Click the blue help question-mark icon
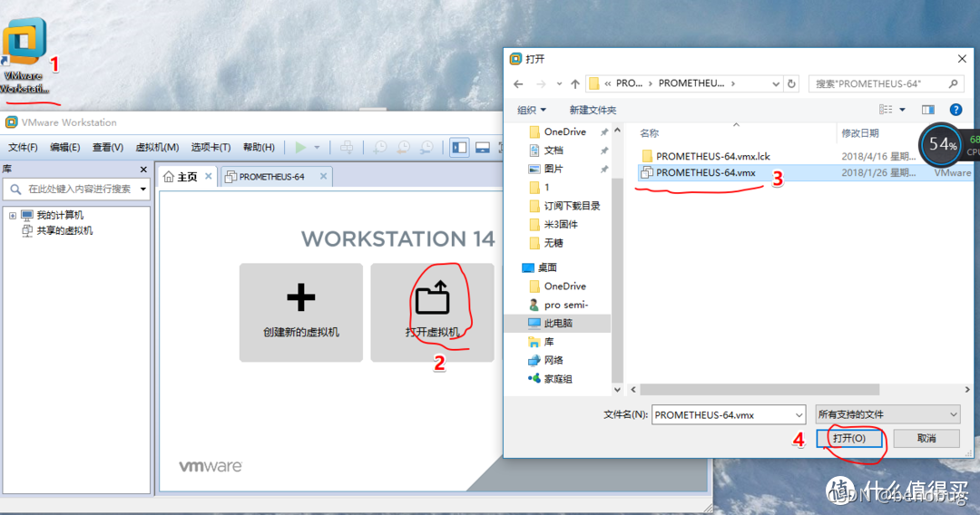This screenshot has height=515, width=980. [x=955, y=110]
